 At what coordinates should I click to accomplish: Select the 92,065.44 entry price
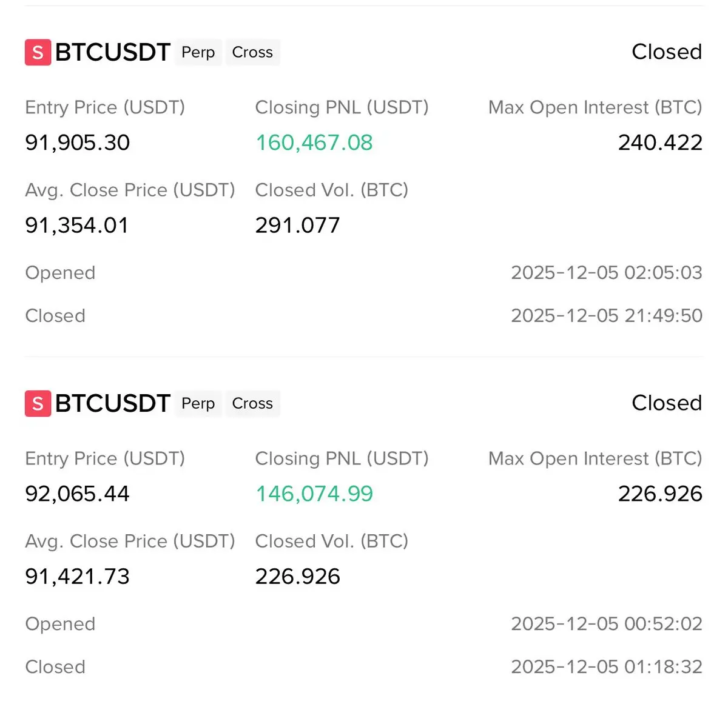coord(78,494)
